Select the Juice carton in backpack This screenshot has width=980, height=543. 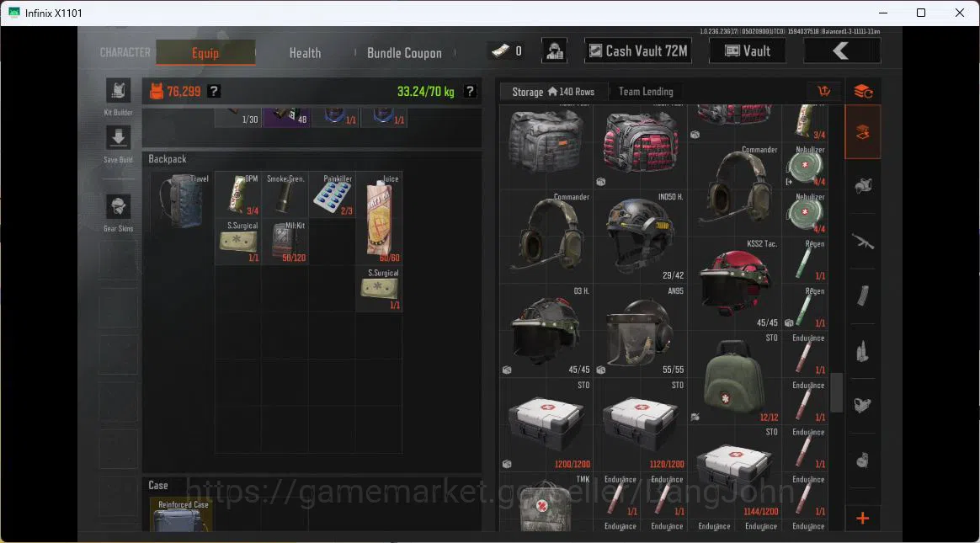tap(380, 218)
